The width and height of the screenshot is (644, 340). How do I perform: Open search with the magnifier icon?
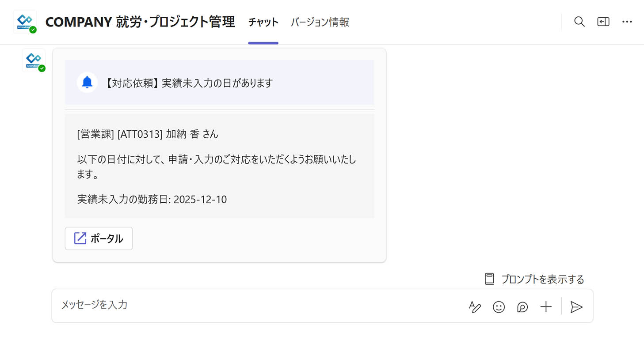[x=579, y=22]
